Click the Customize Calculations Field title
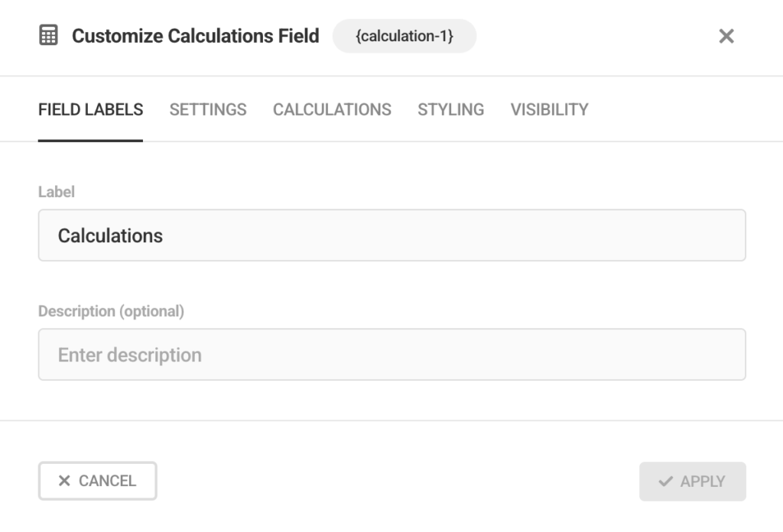Image resolution: width=783 pixels, height=532 pixels. (195, 35)
